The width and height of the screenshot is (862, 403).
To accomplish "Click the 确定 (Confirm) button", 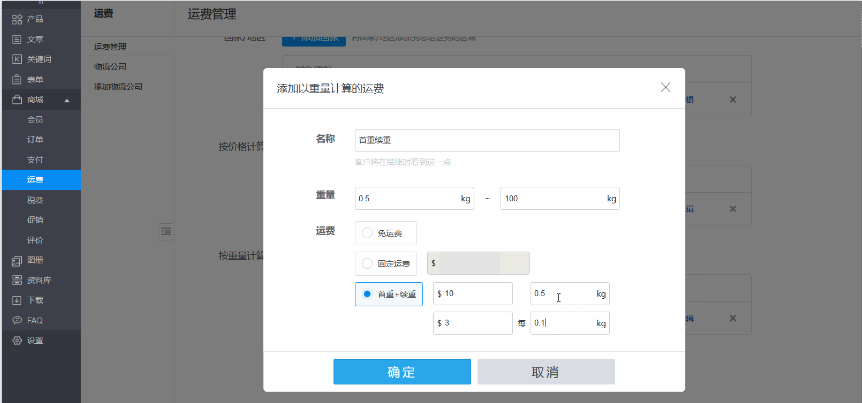I will tap(401, 372).
